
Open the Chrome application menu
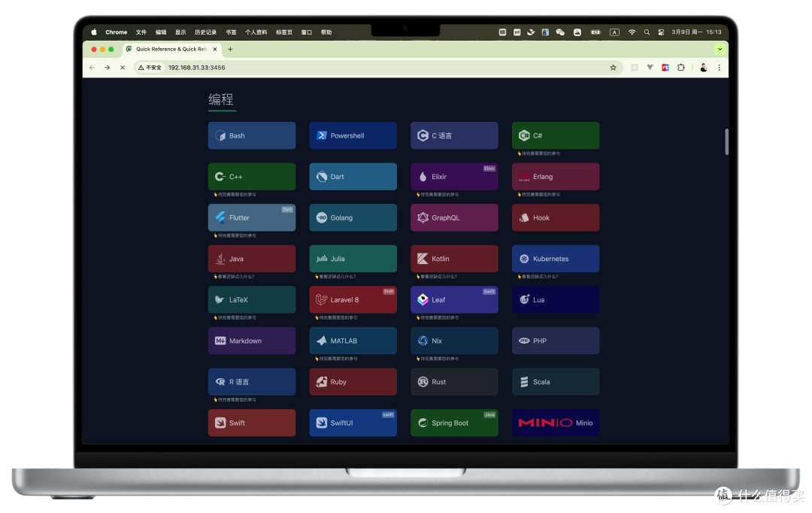116,32
